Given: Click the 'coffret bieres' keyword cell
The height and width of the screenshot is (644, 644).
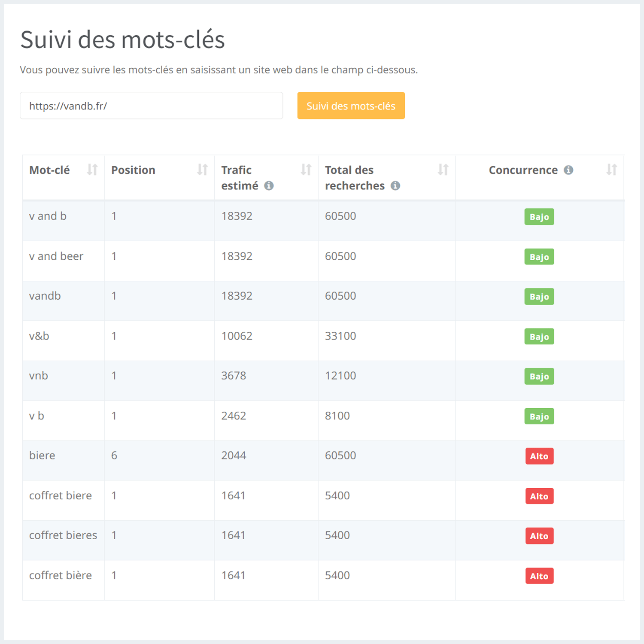Looking at the screenshot, I should pyautogui.click(x=63, y=535).
